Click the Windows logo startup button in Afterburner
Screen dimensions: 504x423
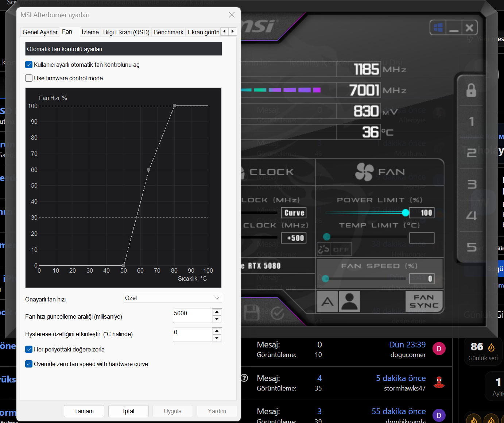(x=438, y=28)
